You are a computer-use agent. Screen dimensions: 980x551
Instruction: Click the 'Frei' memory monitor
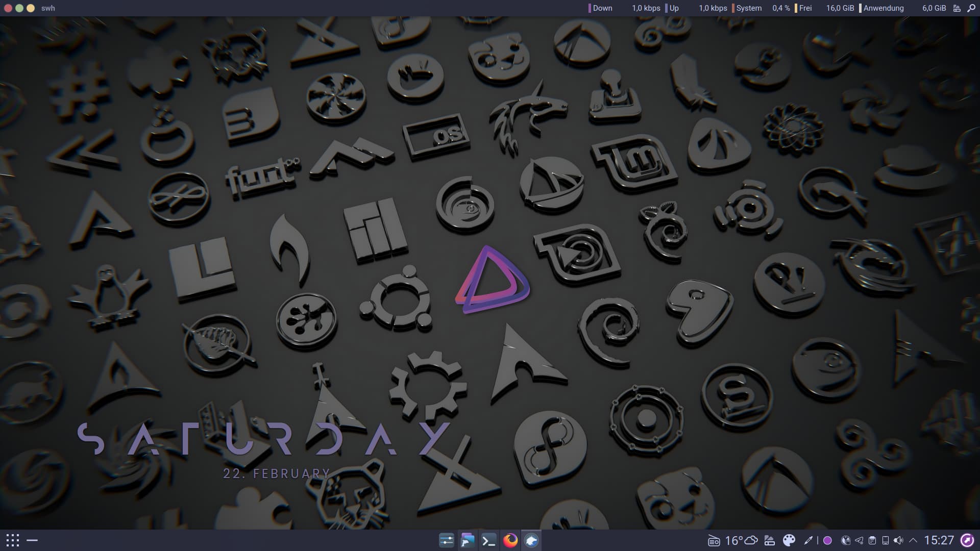click(x=824, y=8)
